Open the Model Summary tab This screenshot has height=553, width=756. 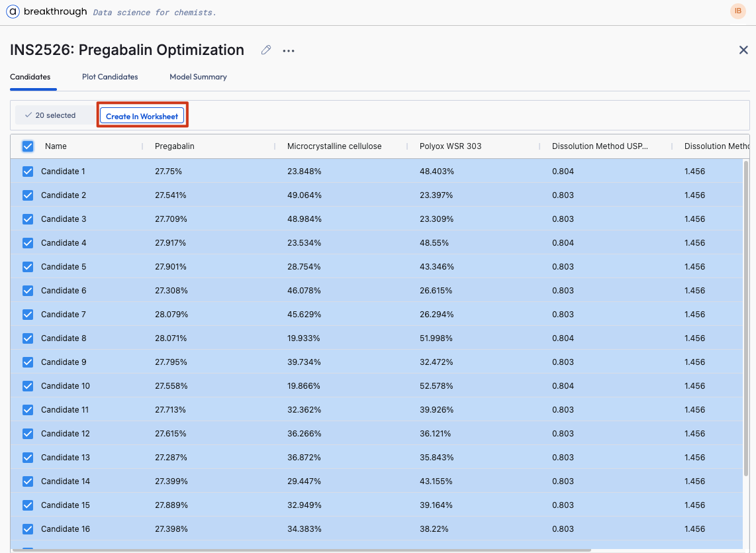[198, 77]
